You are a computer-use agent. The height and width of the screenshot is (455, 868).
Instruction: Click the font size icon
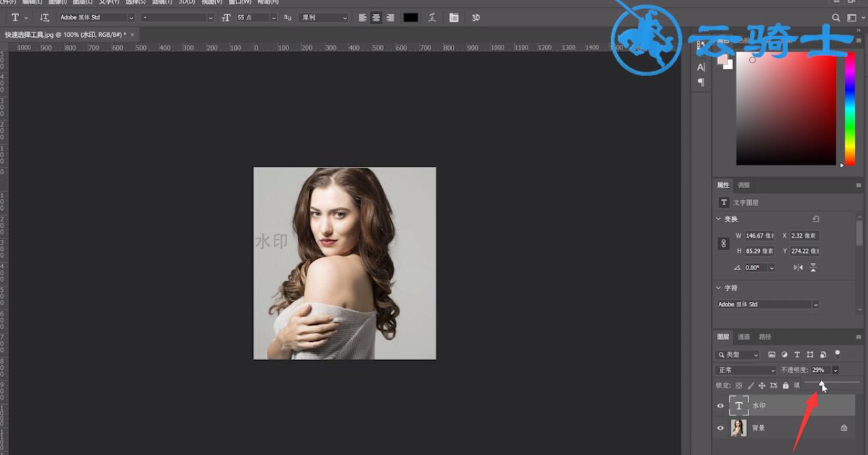pos(226,18)
